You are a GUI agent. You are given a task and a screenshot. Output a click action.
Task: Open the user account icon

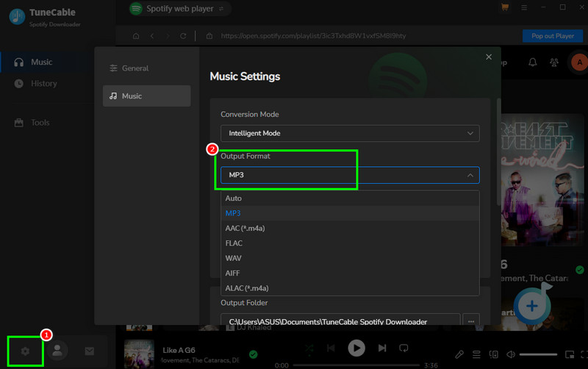[57, 351]
